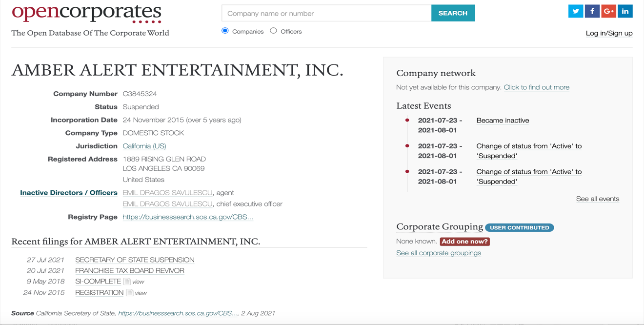The width and height of the screenshot is (644, 325).
Task: Click tagline 'The Open Database Of The Corporate World'
Action: pos(90,33)
